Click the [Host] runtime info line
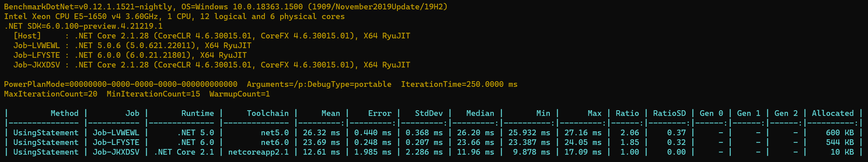Screen dimensions: 868x162 tap(211, 36)
